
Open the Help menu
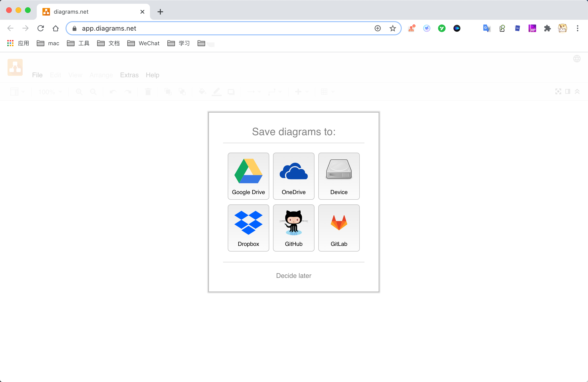[153, 75]
